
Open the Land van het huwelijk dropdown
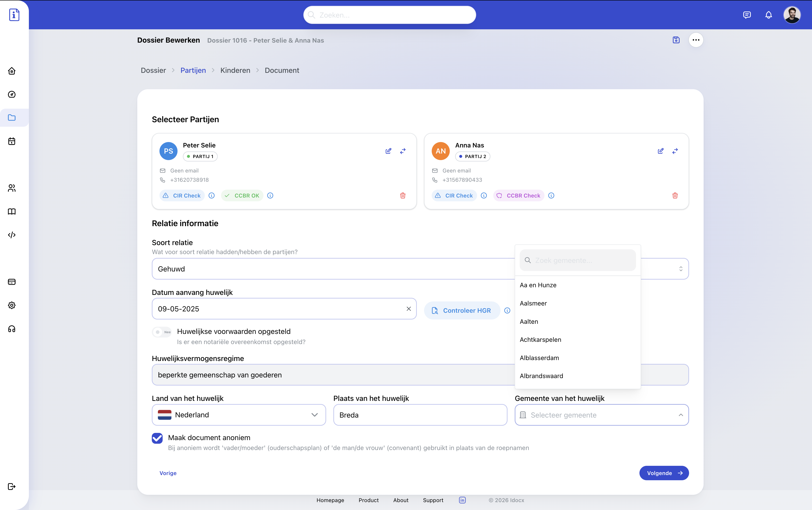point(239,415)
